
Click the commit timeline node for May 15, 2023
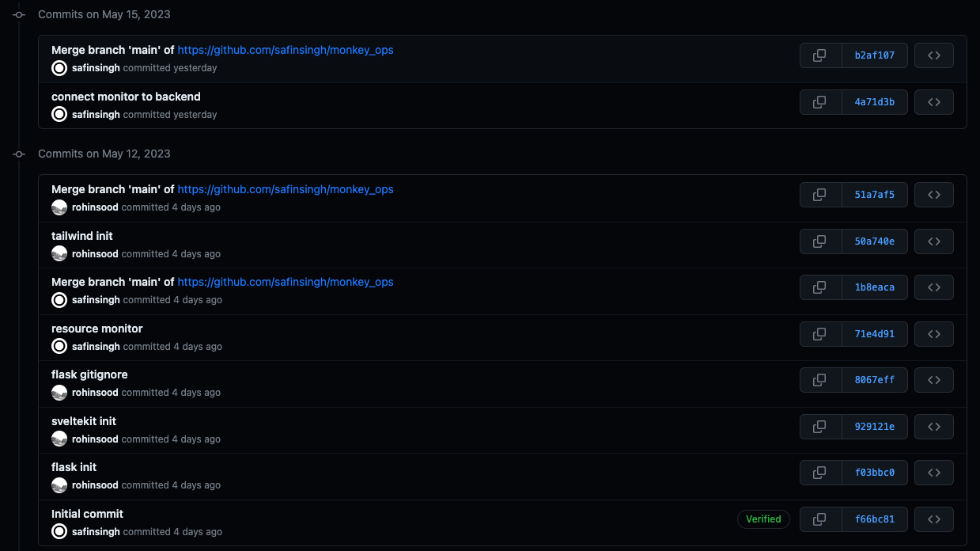pos(19,14)
